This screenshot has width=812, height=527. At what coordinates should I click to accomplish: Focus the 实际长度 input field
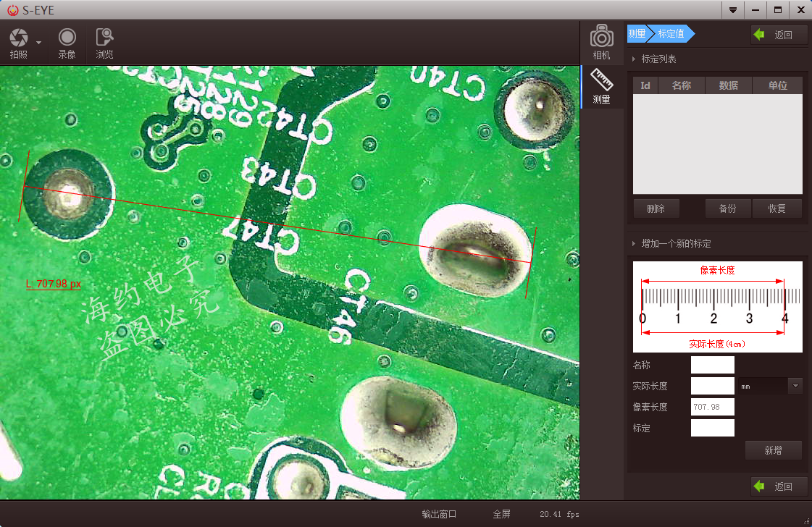713,386
